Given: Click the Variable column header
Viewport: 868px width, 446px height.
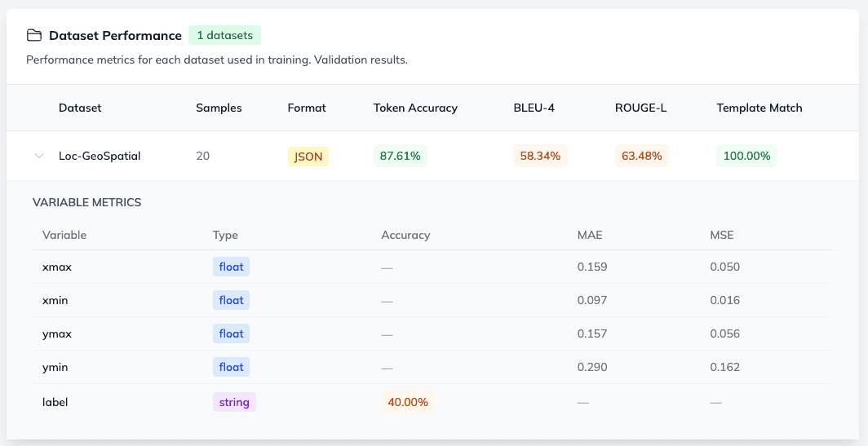Looking at the screenshot, I should [x=64, y=235].
